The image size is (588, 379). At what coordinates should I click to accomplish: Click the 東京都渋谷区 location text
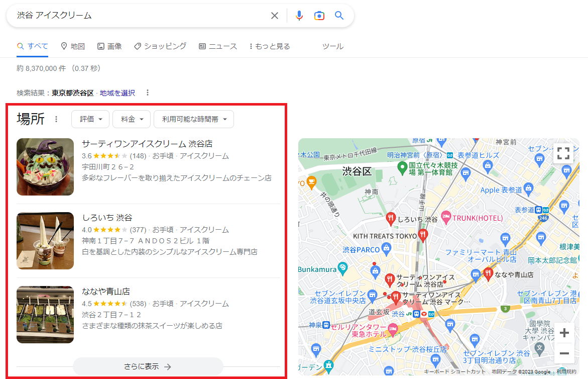(x=73, y=93)
